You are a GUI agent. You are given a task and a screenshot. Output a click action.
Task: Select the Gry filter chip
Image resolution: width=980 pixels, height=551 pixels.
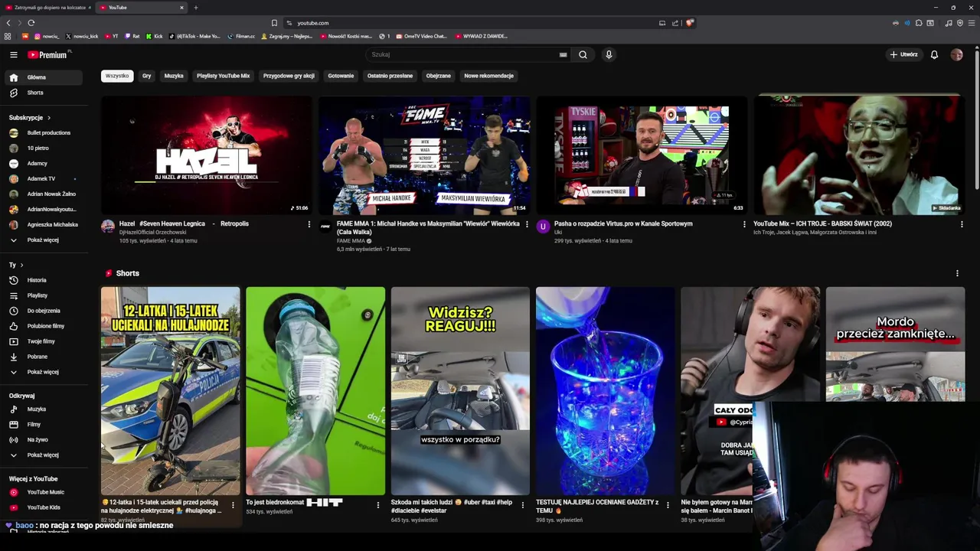click(146, 76)
